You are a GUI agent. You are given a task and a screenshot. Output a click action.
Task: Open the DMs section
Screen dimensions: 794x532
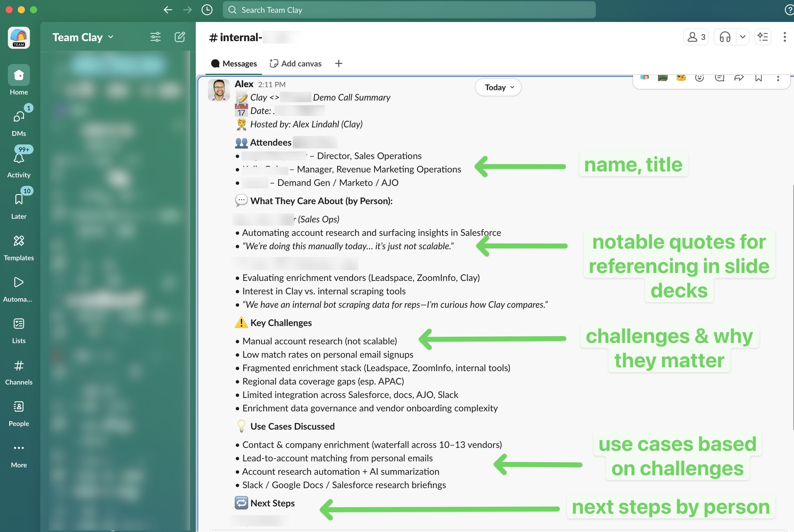point(19,121)
